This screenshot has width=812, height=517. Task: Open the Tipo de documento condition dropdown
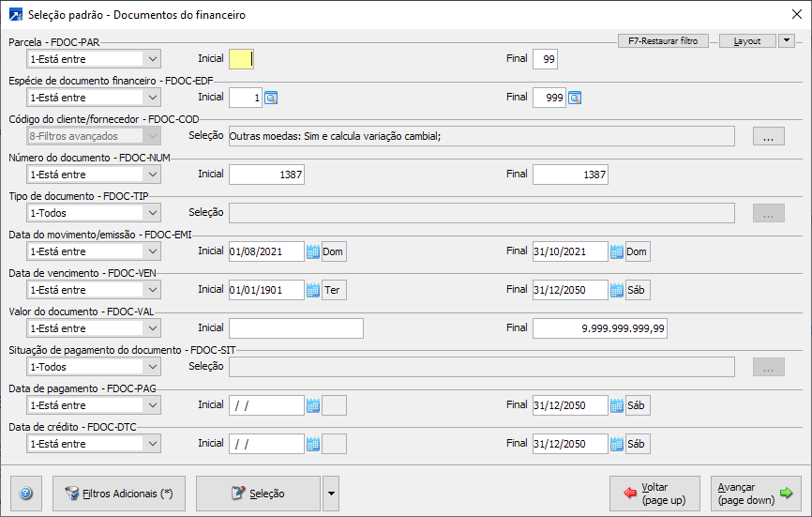(x=153, y=213)
